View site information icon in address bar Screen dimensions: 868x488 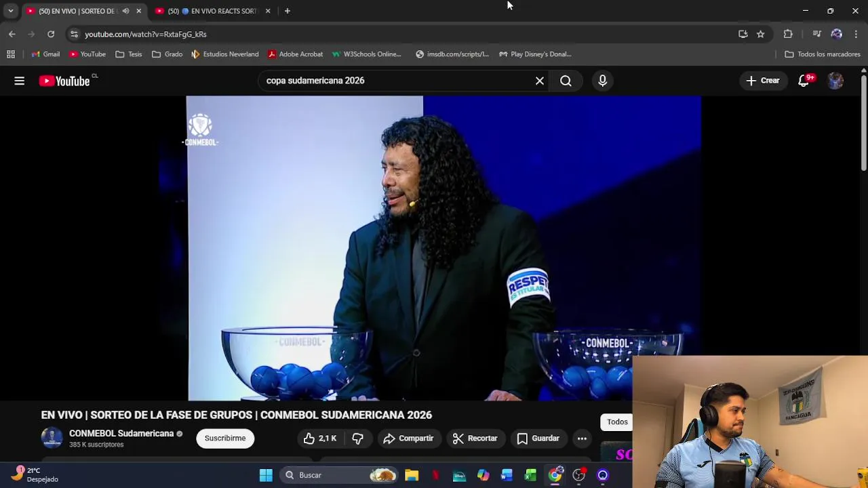[74, 34]
